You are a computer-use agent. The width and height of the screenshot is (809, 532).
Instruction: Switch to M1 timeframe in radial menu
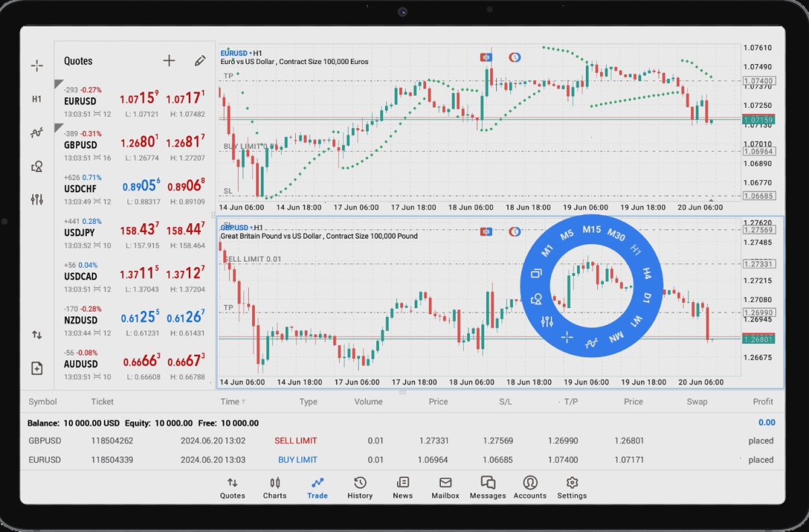[x=547, y=251]
